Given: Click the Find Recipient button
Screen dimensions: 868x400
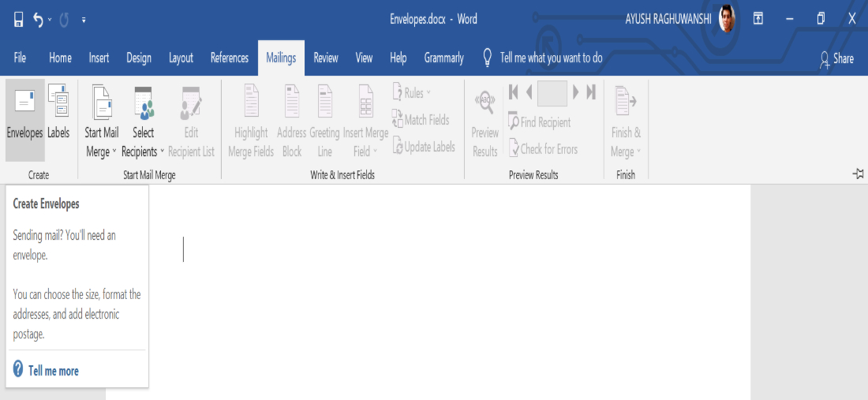Looking at the screenshot, I should 539,122.
